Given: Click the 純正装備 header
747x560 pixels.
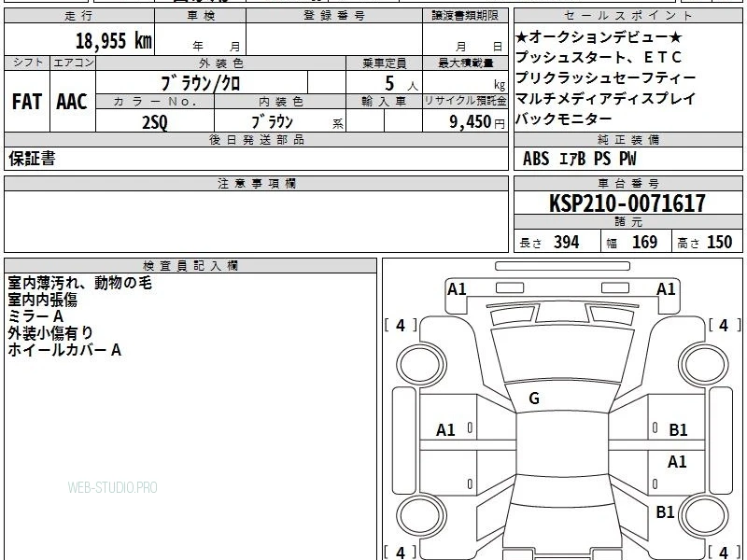Looking at the screenshot, I should [x=627, y=139].
